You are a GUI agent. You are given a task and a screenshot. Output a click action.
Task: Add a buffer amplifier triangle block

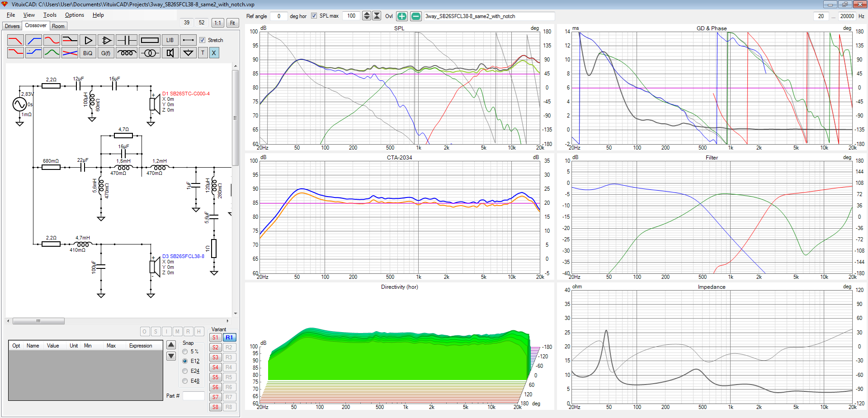tap(88, 40)
